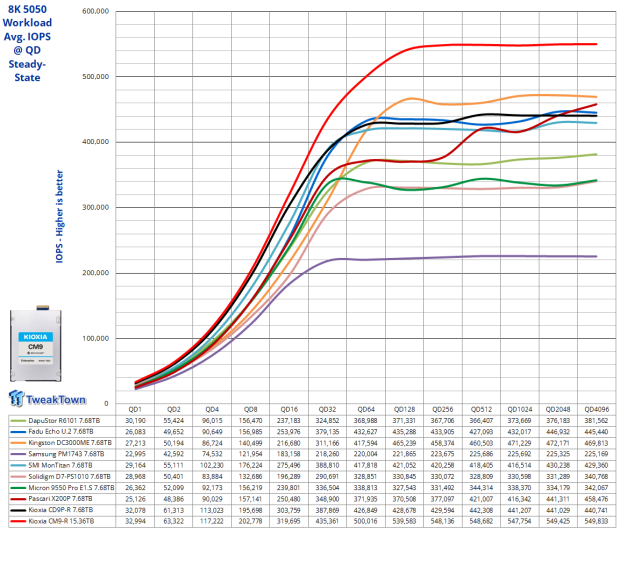Click the "500,000" y-axis tick label
620x568 pixels.
coord(95,76)
